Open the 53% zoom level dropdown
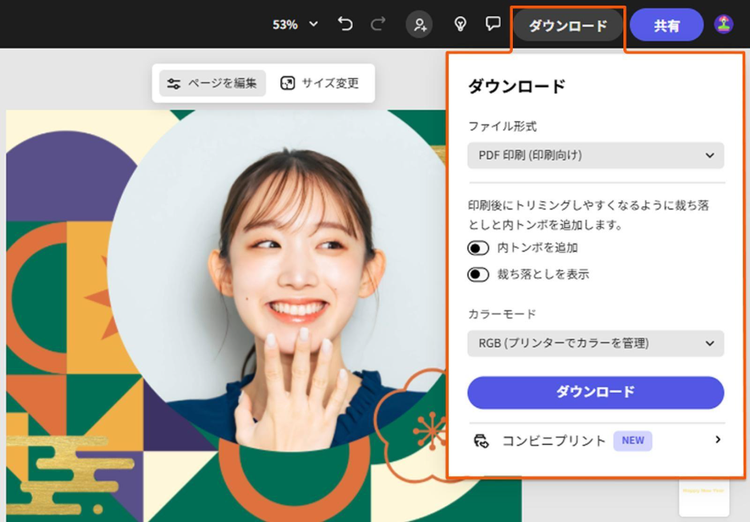 tap(295, 24)
